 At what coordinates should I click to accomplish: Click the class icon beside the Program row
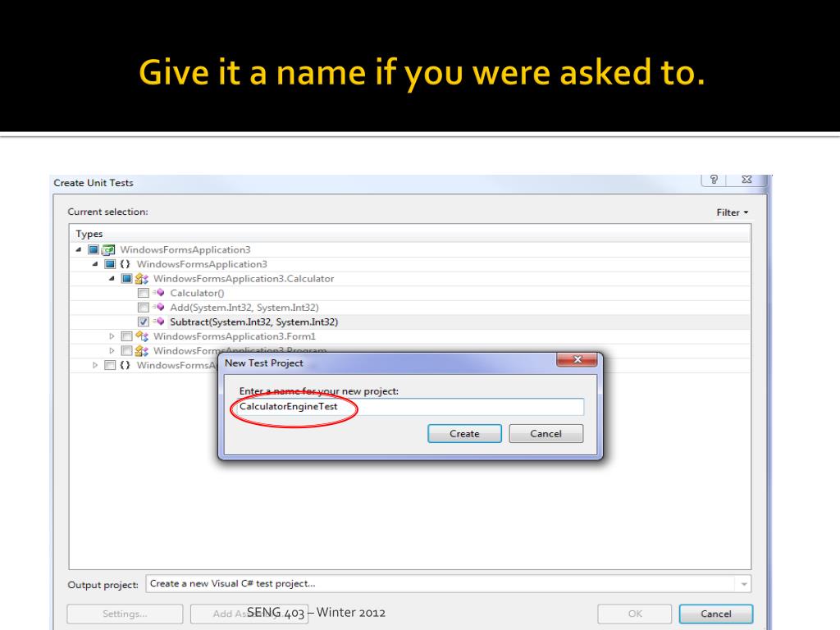point(141,351)
